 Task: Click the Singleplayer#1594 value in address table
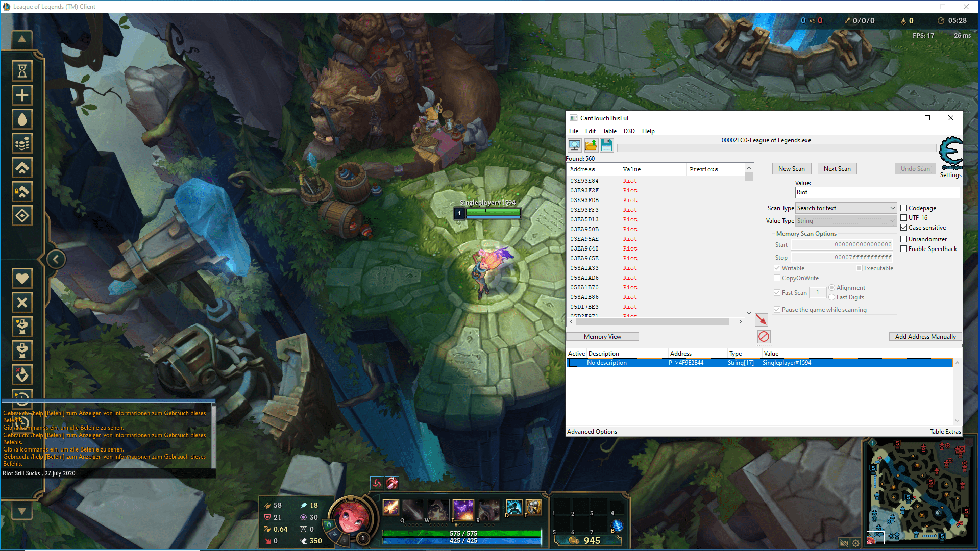(x=787, y=363)
